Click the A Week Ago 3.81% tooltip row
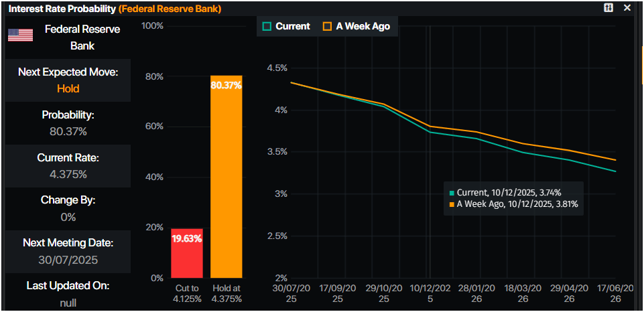 tap(513, 204)
